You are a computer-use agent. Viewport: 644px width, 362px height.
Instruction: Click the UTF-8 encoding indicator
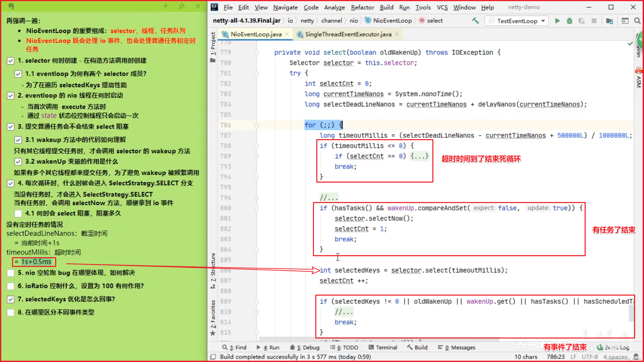(589, 357)
